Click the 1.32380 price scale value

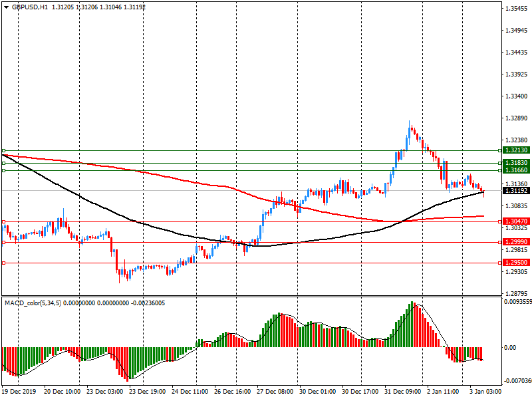pos(517,140)
